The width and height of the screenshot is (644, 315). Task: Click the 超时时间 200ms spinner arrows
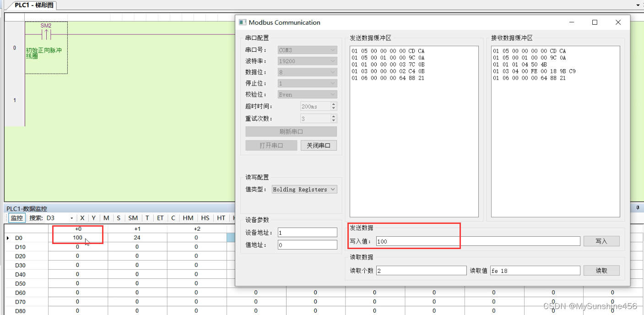[x=333, y=106]
